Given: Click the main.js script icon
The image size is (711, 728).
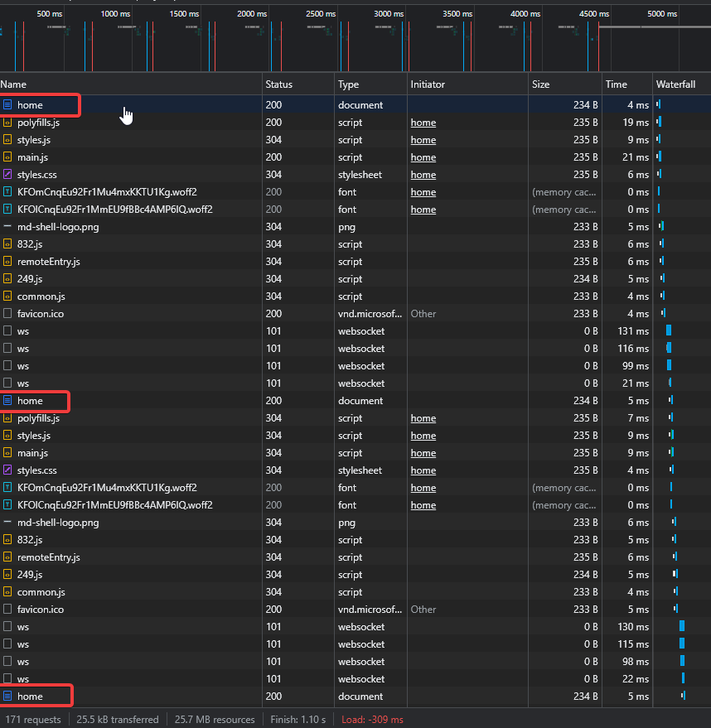Looking at the screenshot, I should point(8,157).
